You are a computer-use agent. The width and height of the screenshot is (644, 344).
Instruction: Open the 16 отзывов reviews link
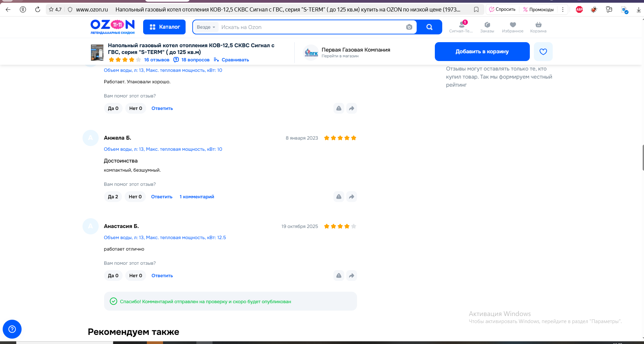157,60
